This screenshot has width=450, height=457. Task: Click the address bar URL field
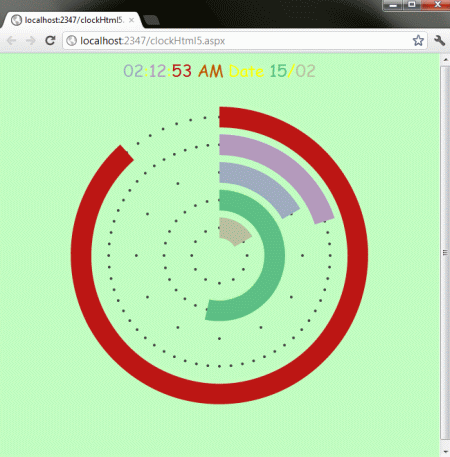click(245, 41)
